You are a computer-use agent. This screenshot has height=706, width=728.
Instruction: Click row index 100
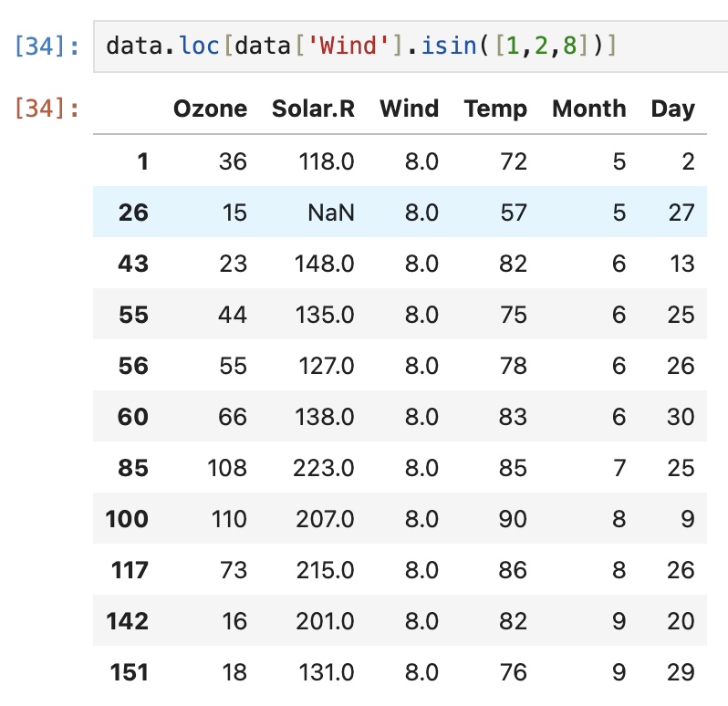coord(127,519)
